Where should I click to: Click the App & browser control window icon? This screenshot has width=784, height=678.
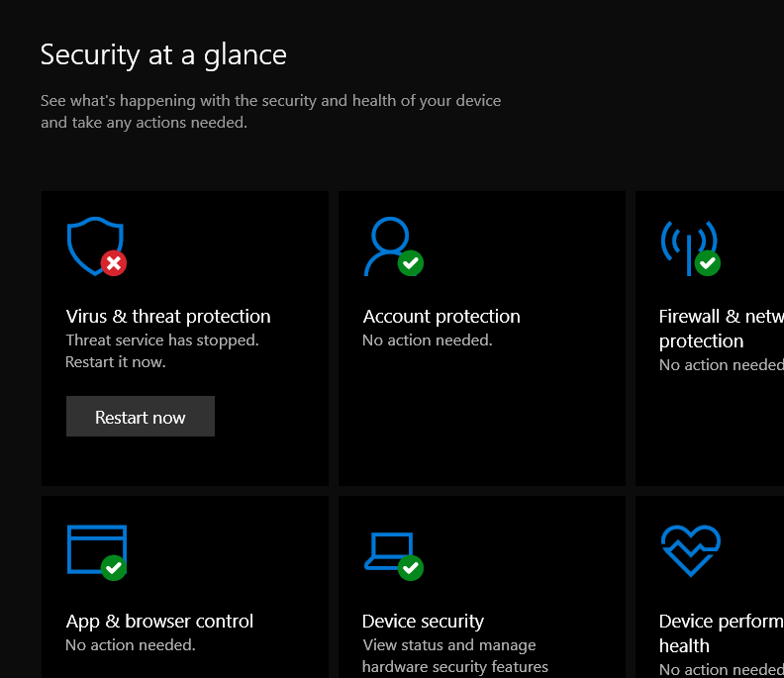96,552
